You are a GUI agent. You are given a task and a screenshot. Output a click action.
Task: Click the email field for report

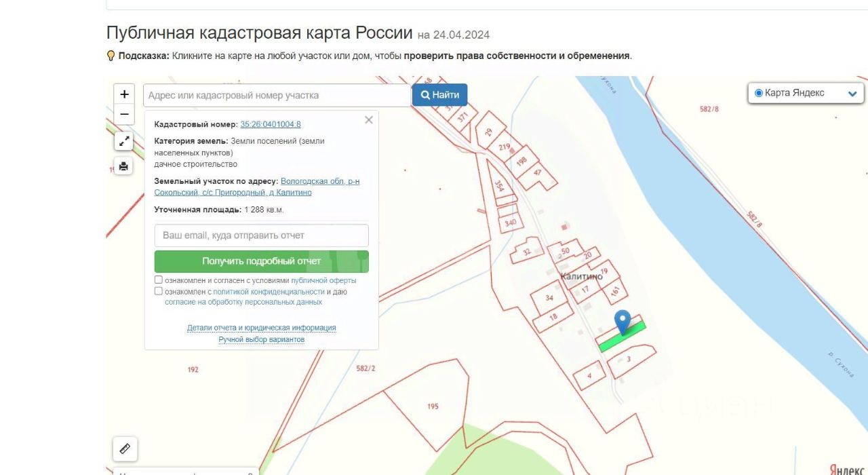[x=262, y=235]
